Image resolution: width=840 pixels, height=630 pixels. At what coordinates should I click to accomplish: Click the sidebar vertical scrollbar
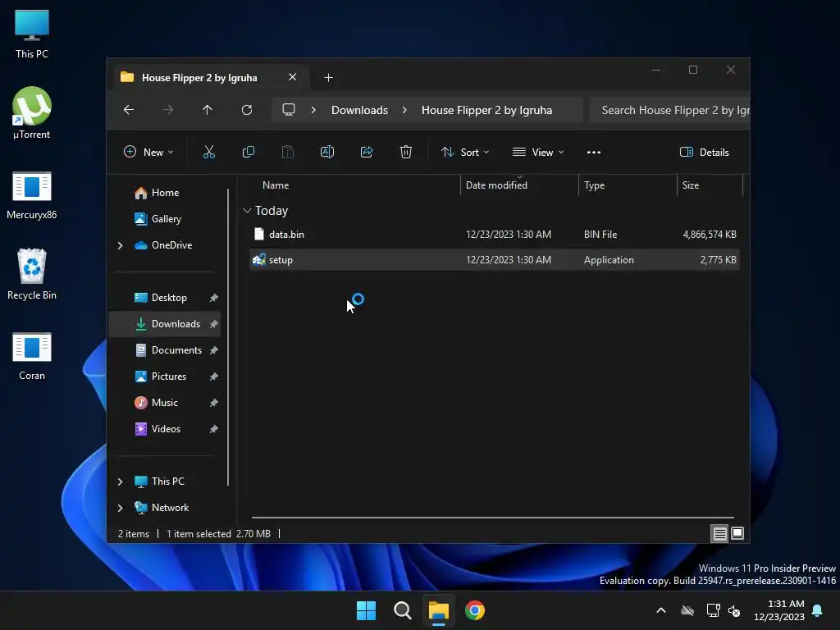point(229,337)
